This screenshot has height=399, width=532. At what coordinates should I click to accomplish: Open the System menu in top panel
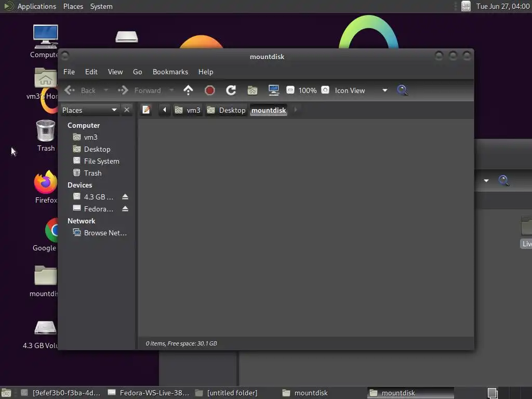[x=101, y=6]
